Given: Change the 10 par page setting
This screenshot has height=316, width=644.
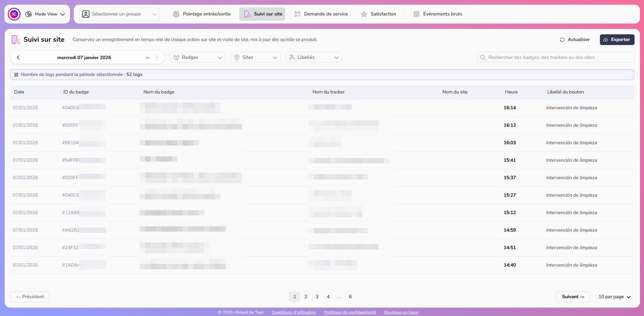Looking at the screenshot, I should tap(614, 297).
